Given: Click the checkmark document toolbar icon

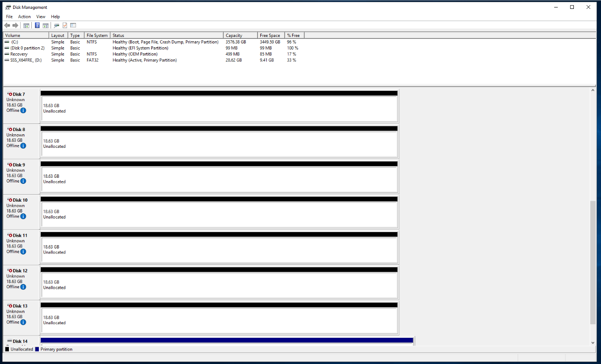Looking at the screenshot, I should point(65,25).
